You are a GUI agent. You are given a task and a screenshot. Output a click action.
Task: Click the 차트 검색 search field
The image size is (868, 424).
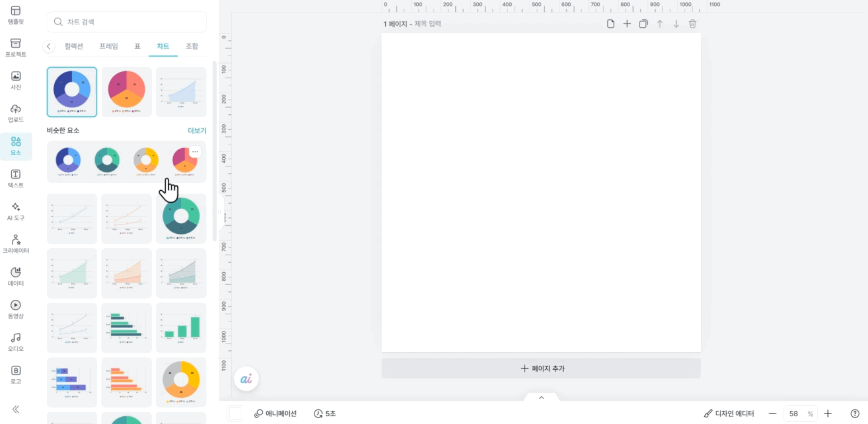click(127, 22)
